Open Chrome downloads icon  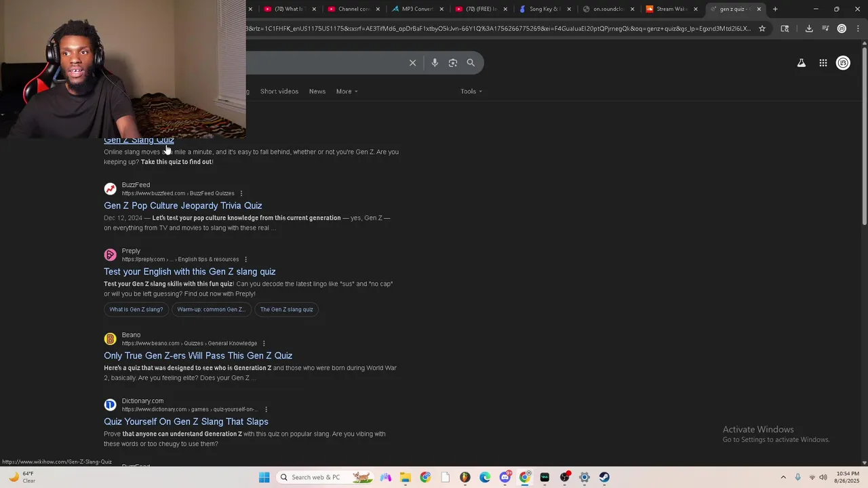(809, 28)
